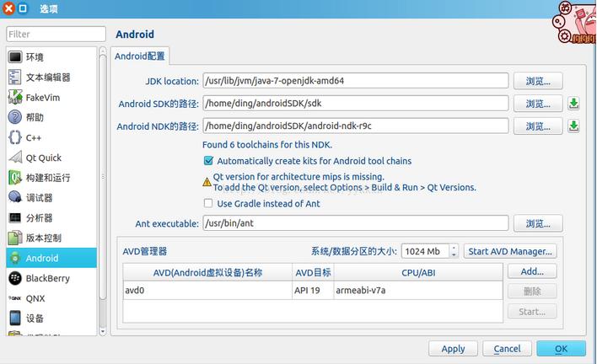Click the armeabi-v7a cell
The image size is (597, 364).
418,290
